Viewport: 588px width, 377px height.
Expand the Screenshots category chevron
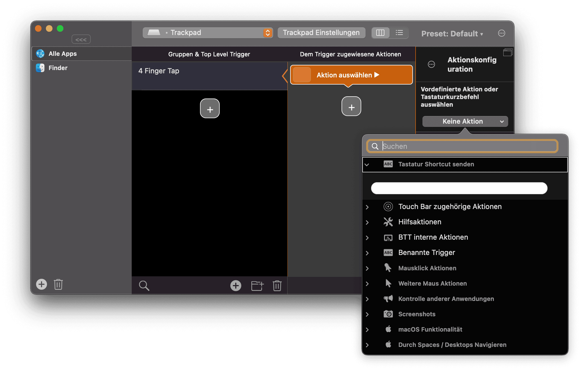pos(367,314)
